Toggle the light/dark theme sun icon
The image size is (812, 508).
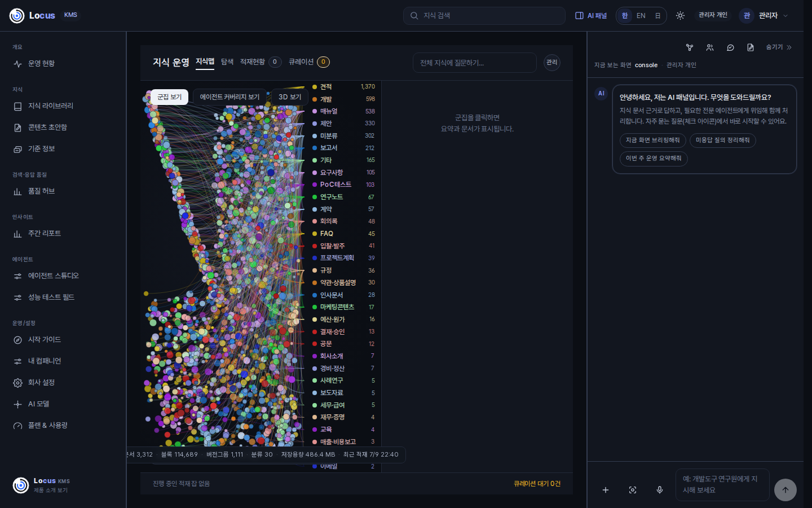pos(681,16)
